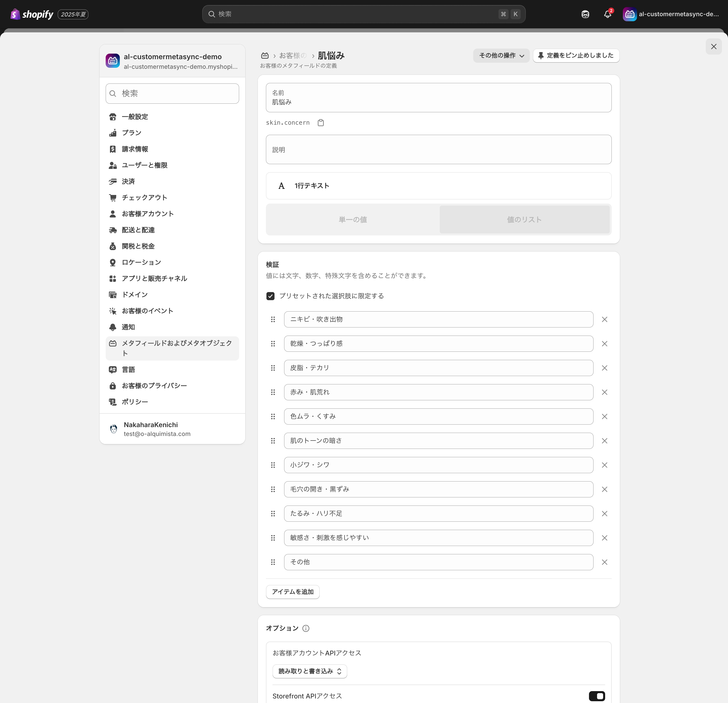The image size is (728, 703).
Task: Focus the sidebar 検索 field
Action: point(172,93)
